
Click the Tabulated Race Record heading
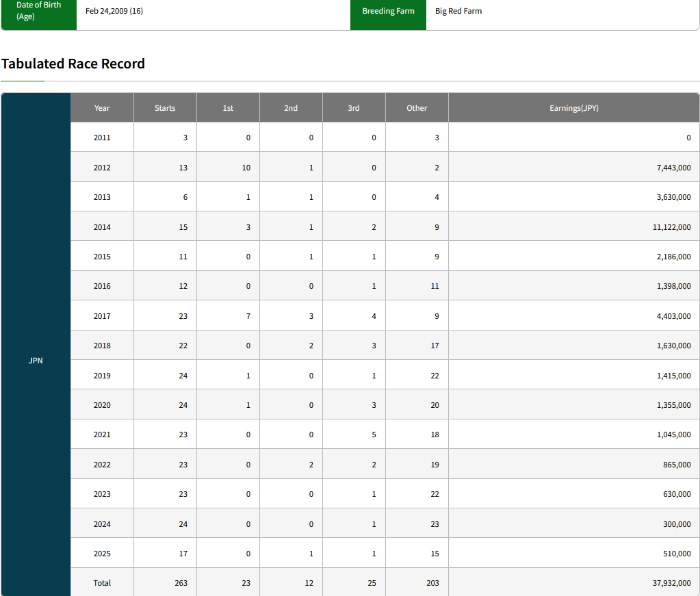coord(73,64)
